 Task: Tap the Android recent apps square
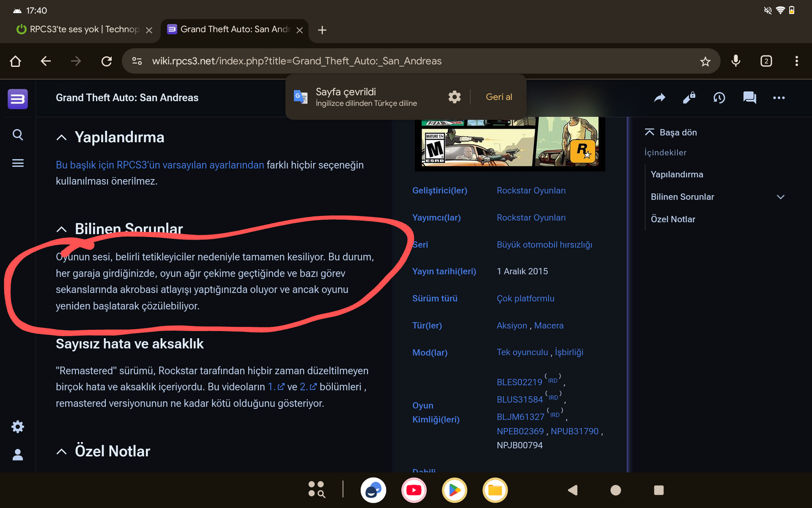659,490
